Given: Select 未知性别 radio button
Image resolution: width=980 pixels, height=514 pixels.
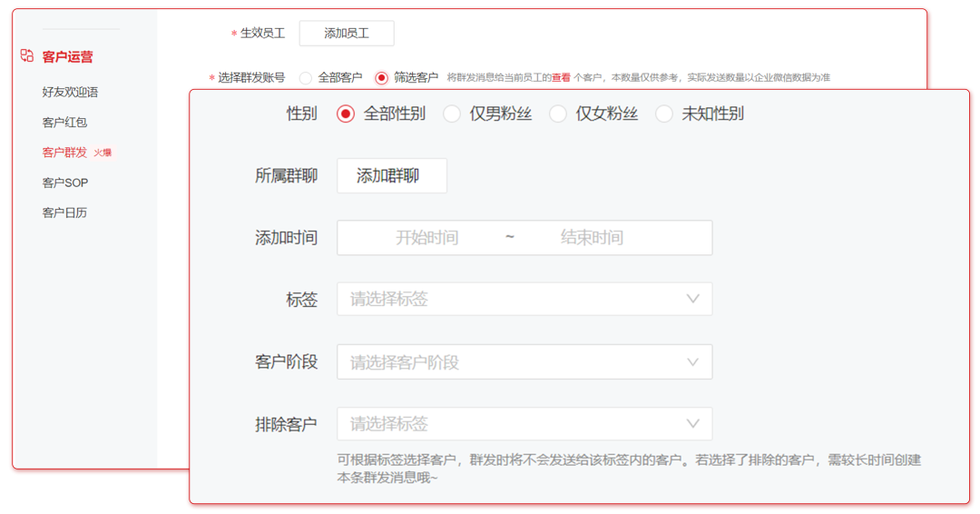Looking at the screenshot, I should [x=664, y=114].
